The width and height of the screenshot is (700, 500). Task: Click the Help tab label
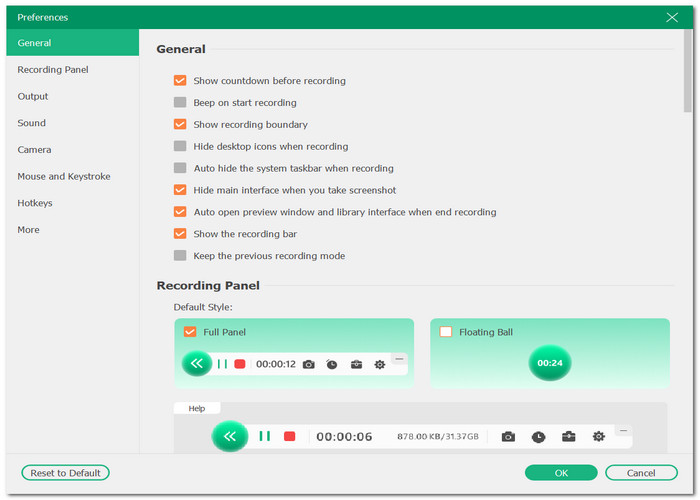(x=196, y=408)
